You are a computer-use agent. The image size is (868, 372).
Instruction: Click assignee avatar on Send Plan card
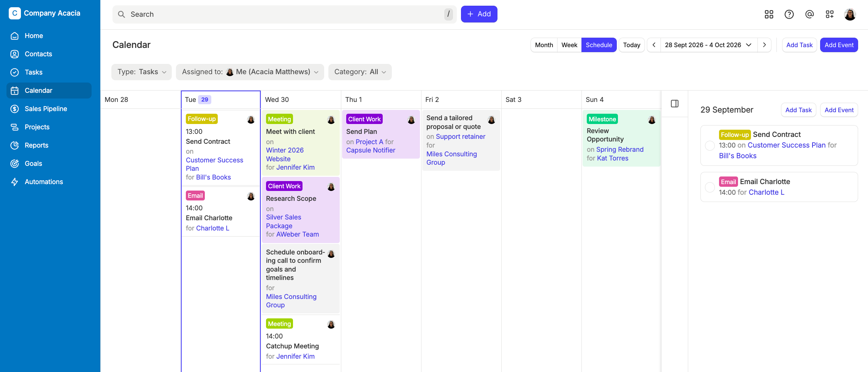[411, 120]
